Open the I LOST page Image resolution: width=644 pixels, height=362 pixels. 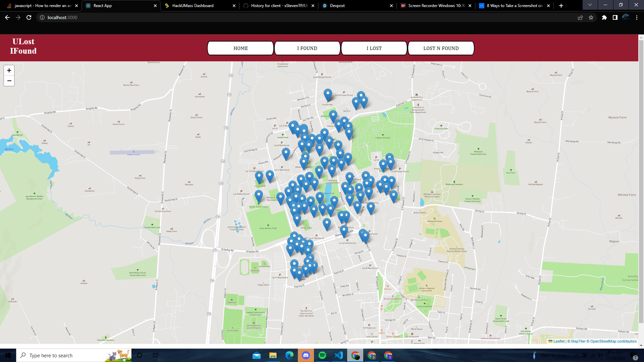[374, 48]
